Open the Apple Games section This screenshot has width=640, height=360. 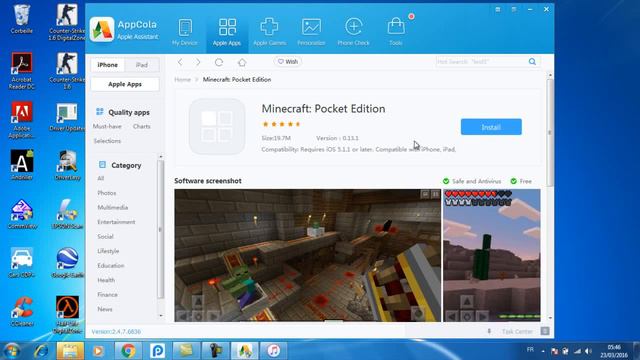pos(269,32)
